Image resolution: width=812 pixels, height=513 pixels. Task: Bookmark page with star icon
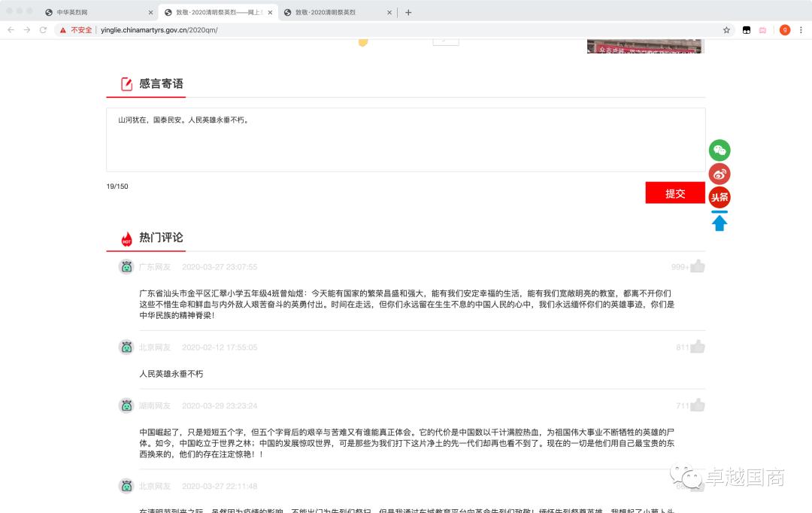click(x=726, y=30)
